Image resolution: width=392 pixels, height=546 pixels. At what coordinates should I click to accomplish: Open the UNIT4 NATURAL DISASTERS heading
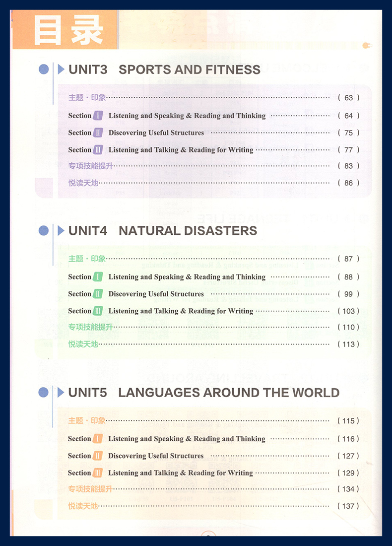pyautogui.click(x=163, y=231)
